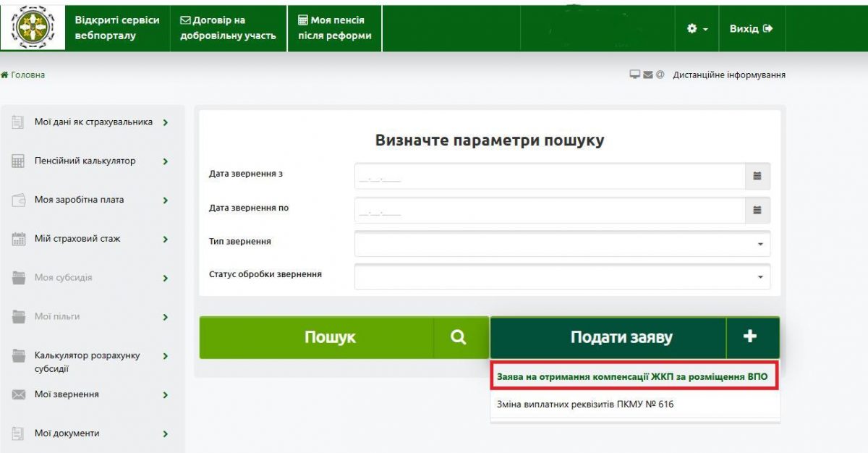Click the envelope icon near Дистанційне інформування
This screenshot has height=453, width=868.
[648, 75]
